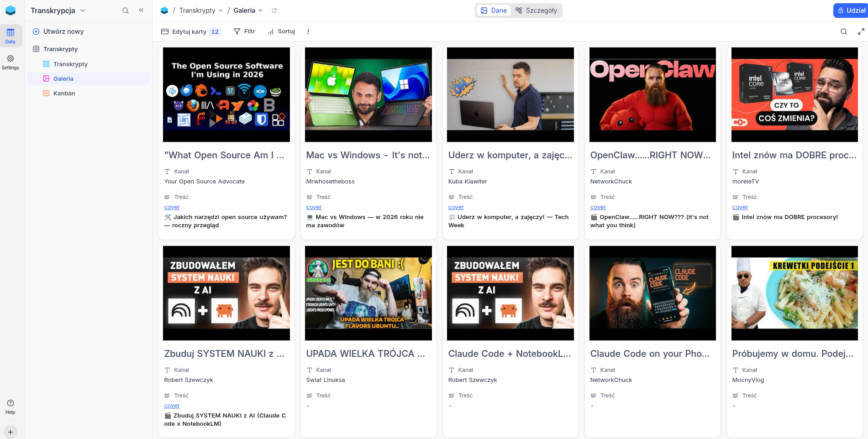Switch to the Szczegóły tab

tap(536, 10)
